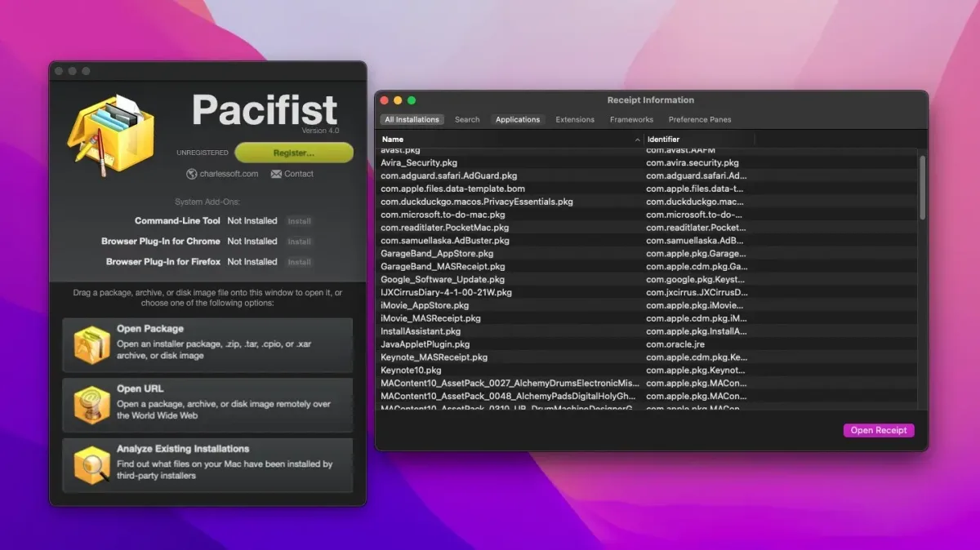Select MAContent10_AssetPack_0048 AlchemyPads row

click(647, 397)
